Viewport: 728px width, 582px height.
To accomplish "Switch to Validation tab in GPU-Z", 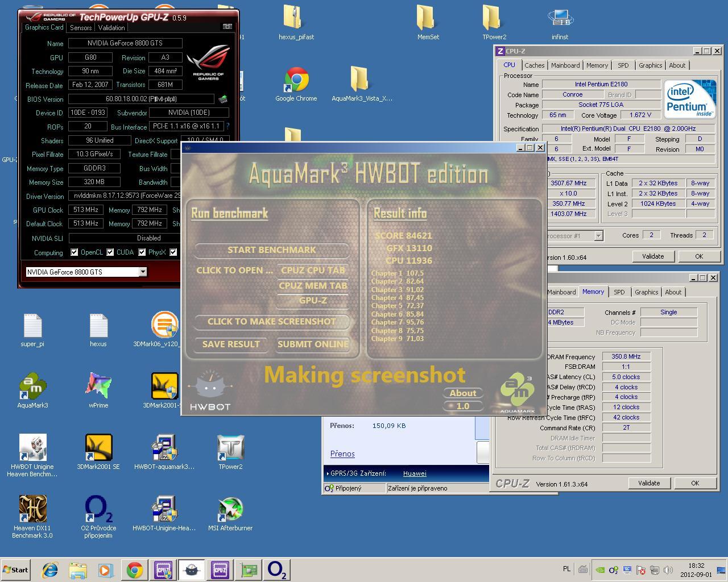I will (x=111, y=27).
